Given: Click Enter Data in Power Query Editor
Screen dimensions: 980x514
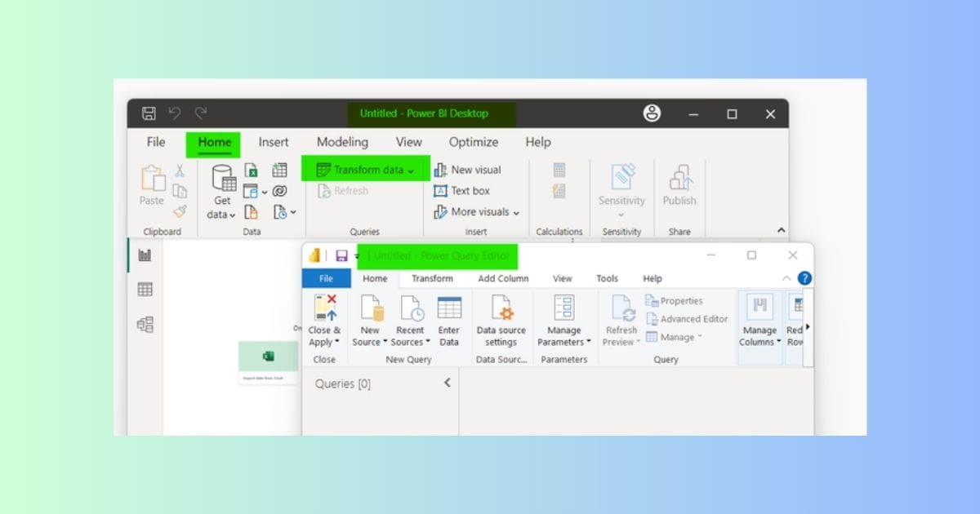Looking at the screenshot, I should tap(449, 321).
